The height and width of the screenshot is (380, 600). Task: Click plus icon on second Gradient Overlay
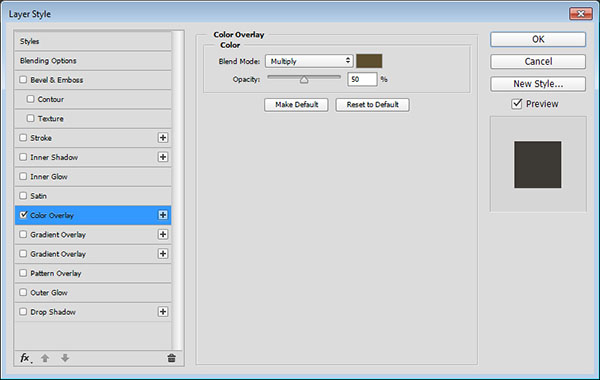point(163,254)
